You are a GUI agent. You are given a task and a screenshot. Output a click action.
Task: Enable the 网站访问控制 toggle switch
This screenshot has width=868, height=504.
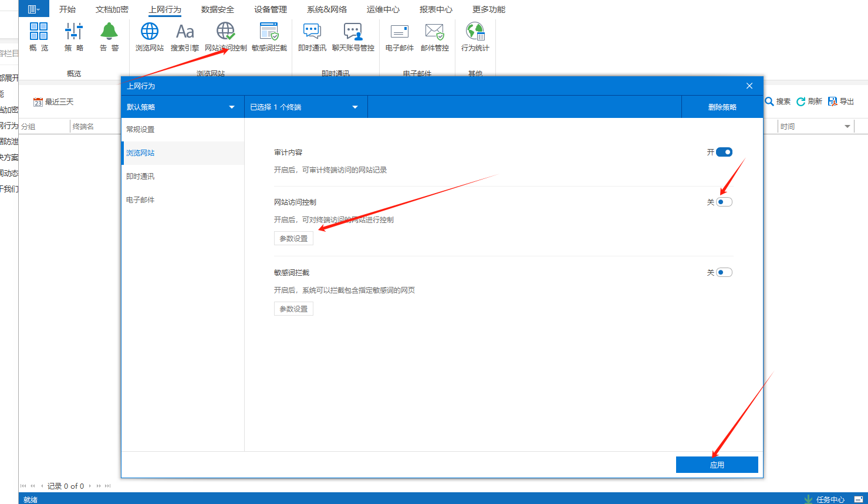coord(724,202)
